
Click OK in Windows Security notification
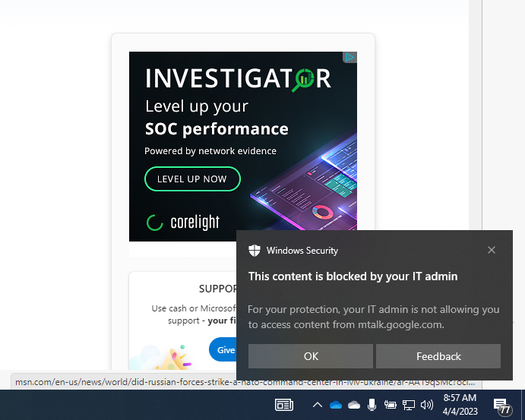pos(311,356)
